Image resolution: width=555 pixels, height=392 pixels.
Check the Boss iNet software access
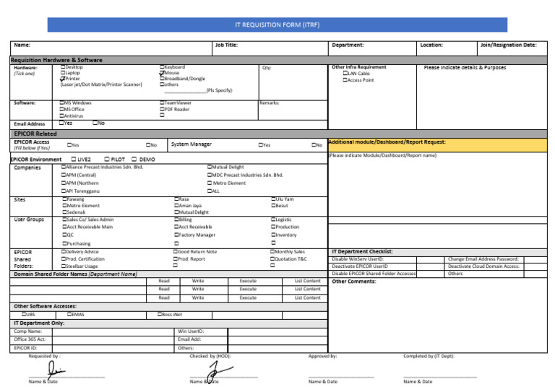pos(160,314)
